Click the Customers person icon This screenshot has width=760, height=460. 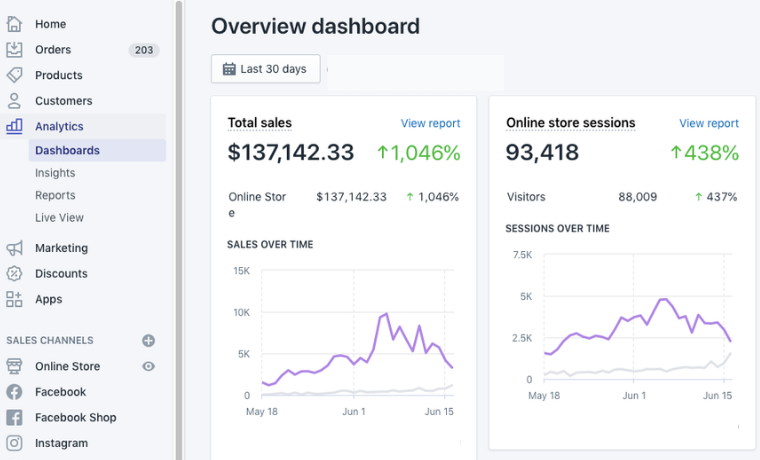tap(14, 101)
